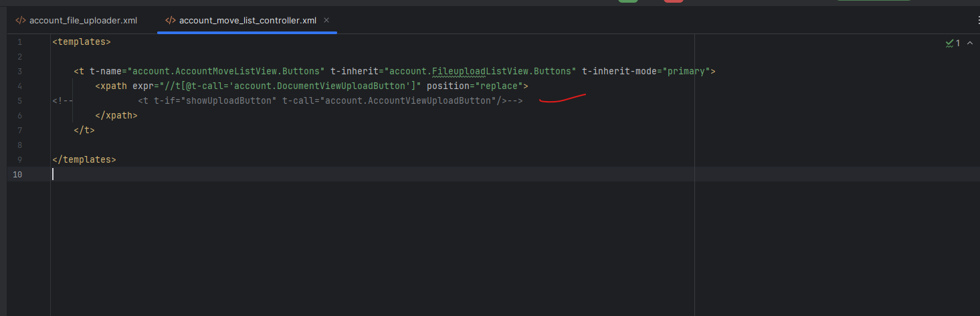The height and width of the screenshot is (316, 980).
Task: Select the account_move_list_controller.xml tab
Action: tap(247, 21)
